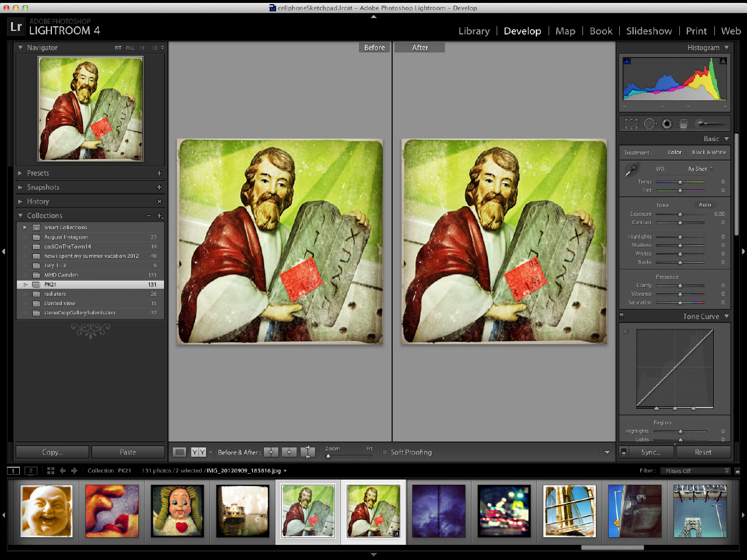Click the Sync... button
This screenshot has height=560, width=747.
point(651,452)
